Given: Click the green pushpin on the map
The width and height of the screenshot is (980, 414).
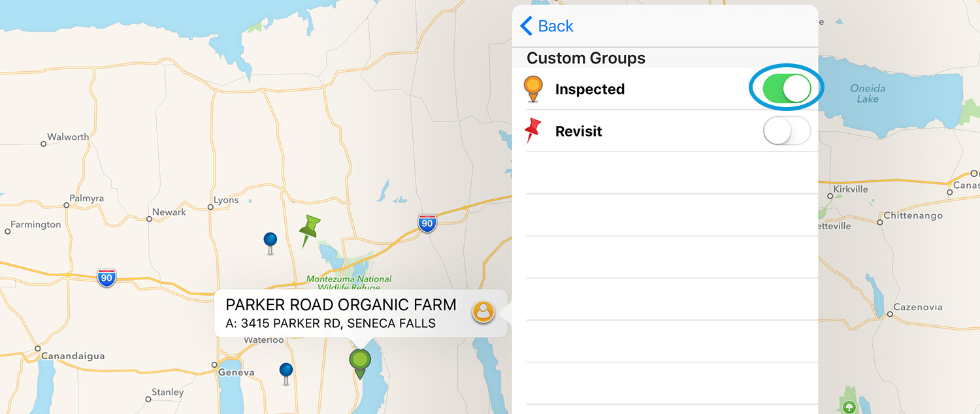Looking at the screenshot, I should click(x=308, y=231).
